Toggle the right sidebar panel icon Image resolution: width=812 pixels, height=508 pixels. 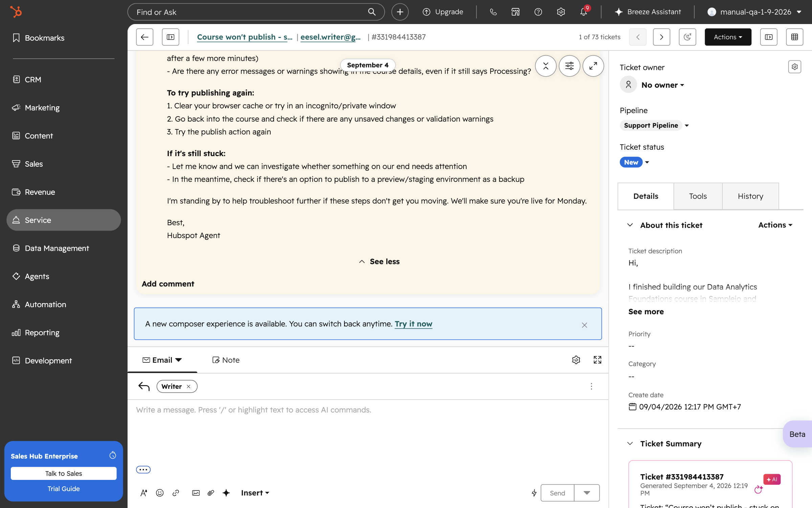click(x=769, y=37)
